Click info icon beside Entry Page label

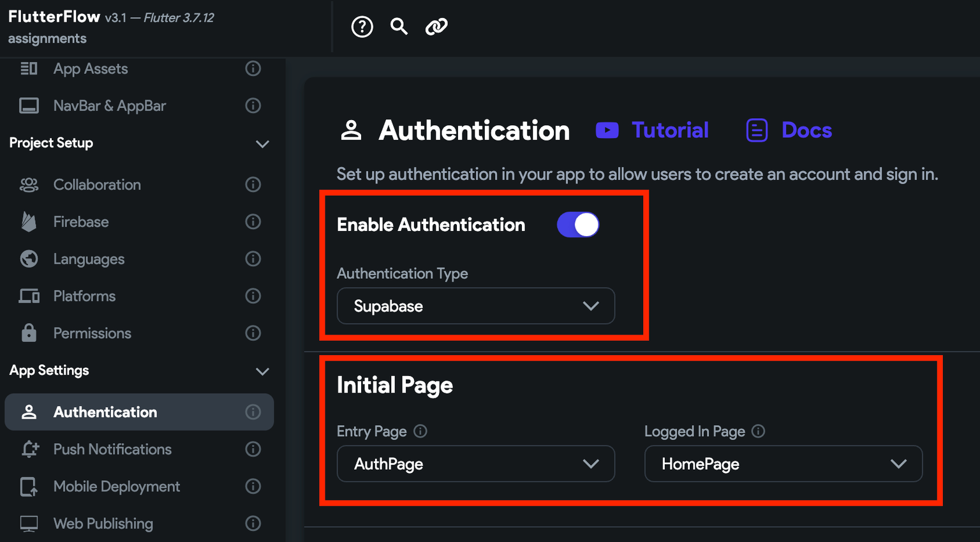click(420, 431)
